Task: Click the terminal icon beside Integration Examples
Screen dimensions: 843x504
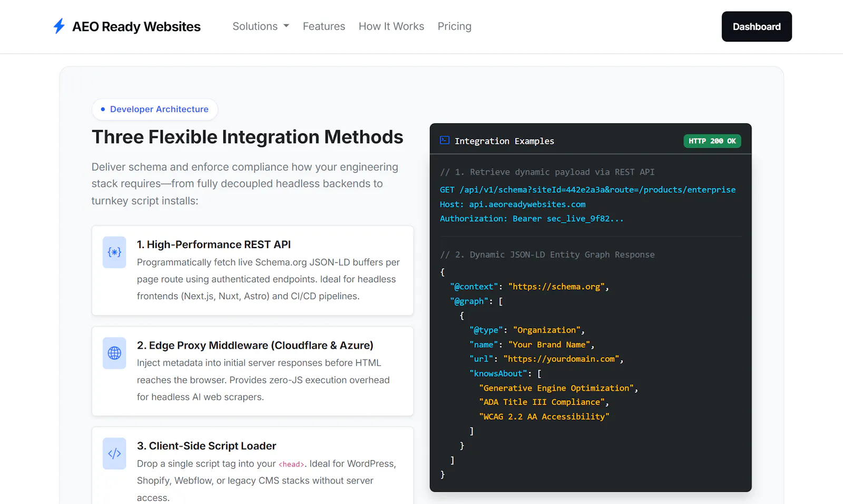Action: pos(445,140)
